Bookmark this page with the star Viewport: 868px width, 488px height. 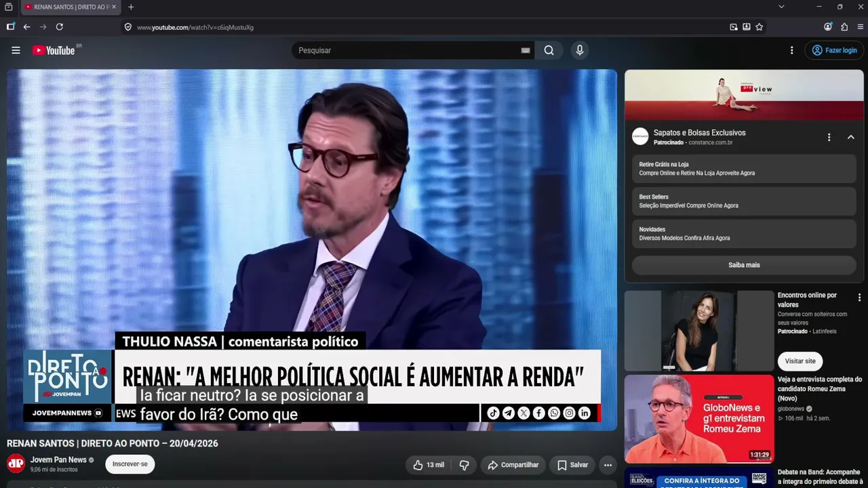[759, 27]
